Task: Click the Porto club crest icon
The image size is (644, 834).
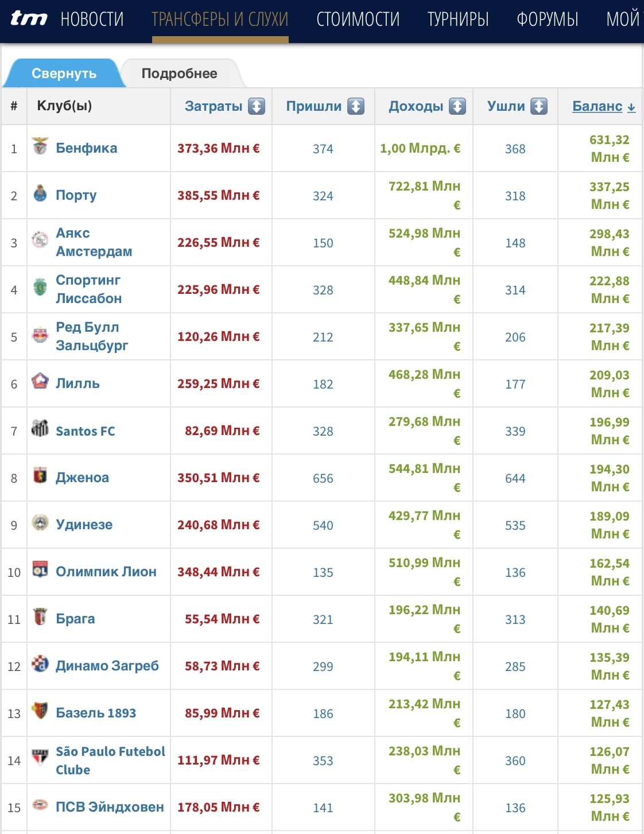Action: click(x=40, y=193)
